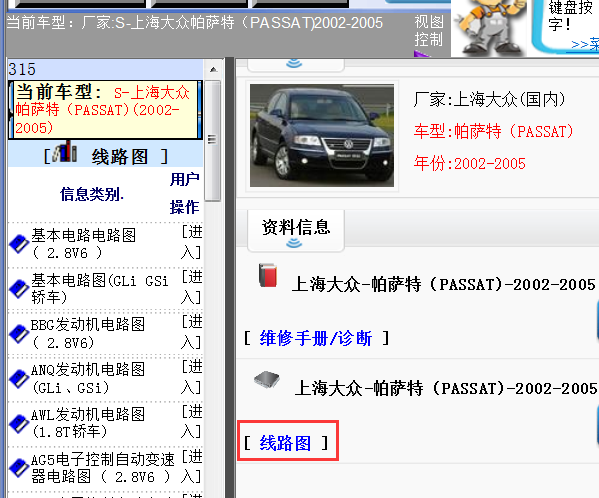Enter 基本电路图(GLi GSi轿车) via 进入
The width and height of the screenshot is (599, 498).
pos(192,287)
